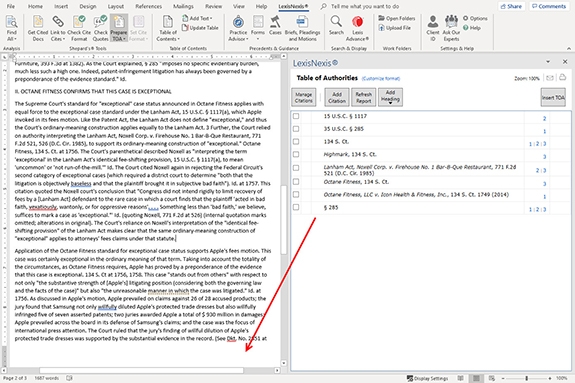Close the LexisNexis task pane

pyautogui.click(x=565, y=62)
